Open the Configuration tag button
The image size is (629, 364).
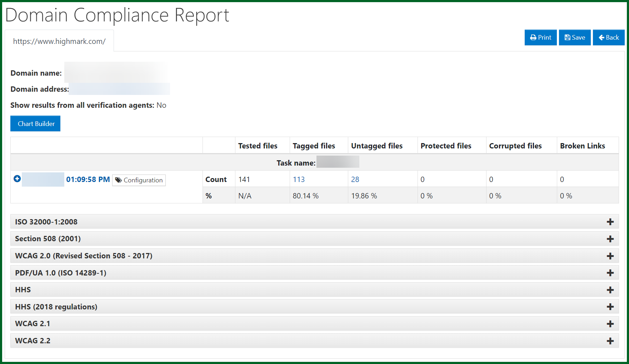(x=139, y=180)
